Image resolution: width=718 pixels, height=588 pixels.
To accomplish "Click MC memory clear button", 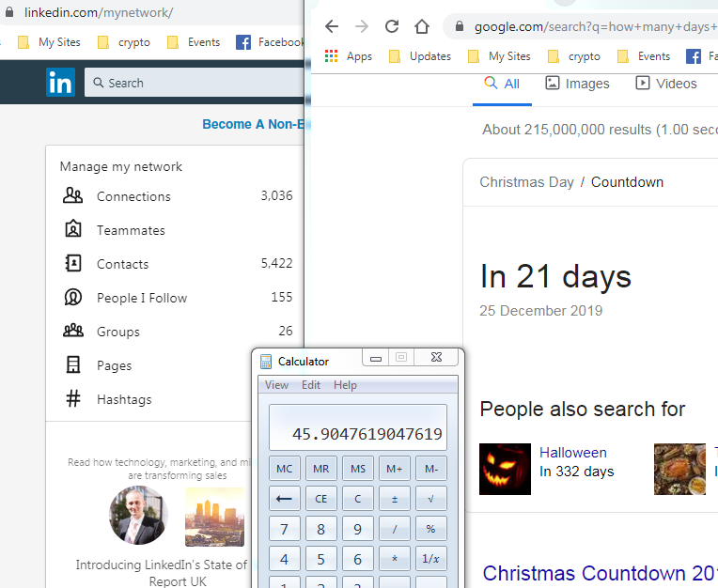I will pyautogui.click(x=285, y=469).
